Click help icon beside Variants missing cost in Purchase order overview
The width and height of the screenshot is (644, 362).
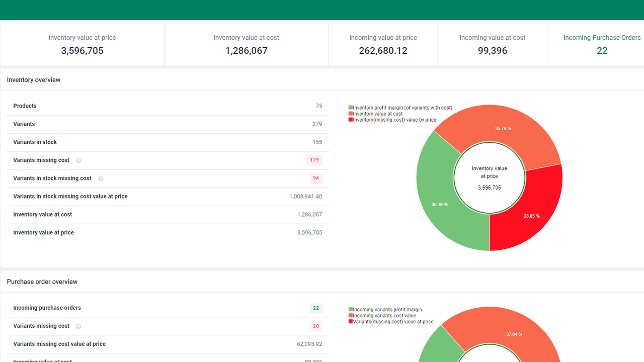[78, 326]
